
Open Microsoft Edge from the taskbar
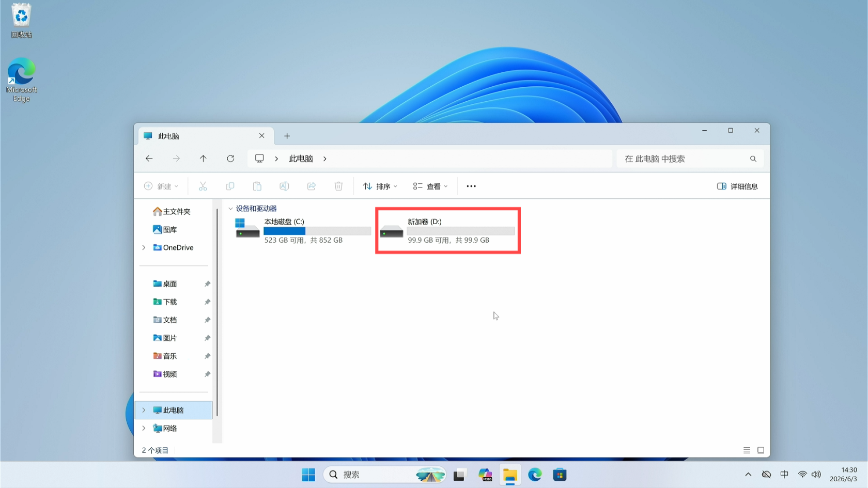pyautogui.click(x=535, y=475)
